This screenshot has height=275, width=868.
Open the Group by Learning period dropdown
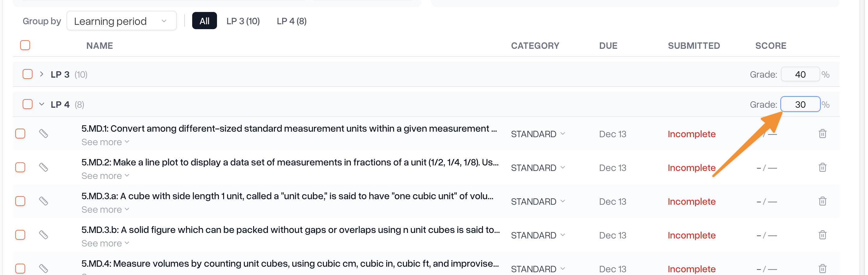pyautogui.click(x=122, y=21)
